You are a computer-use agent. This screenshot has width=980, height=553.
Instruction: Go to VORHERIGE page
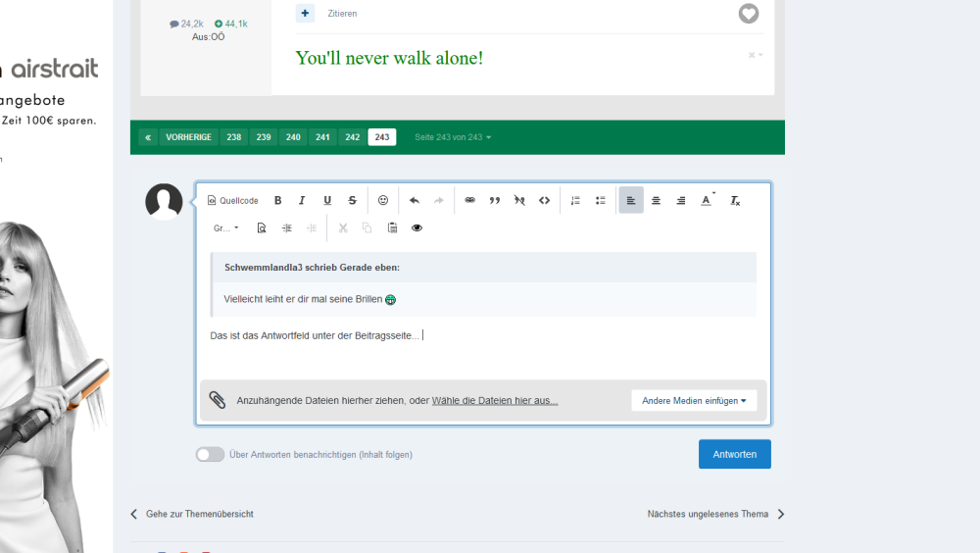(x=188, y=137)
